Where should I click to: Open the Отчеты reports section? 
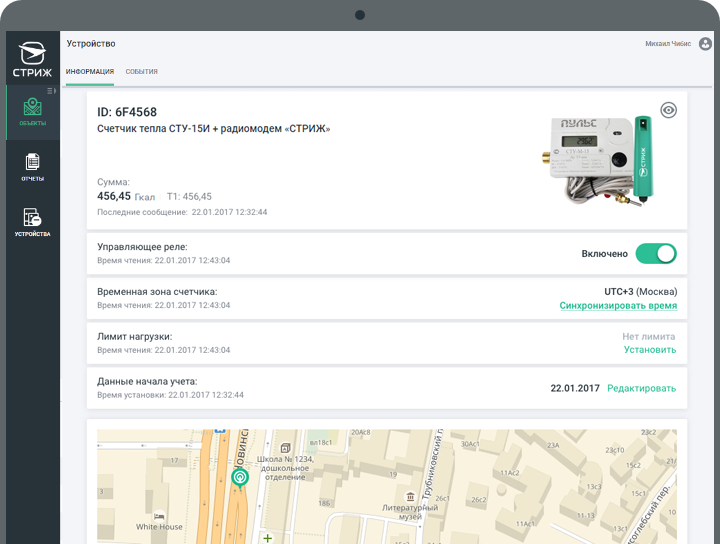(32, 167)
